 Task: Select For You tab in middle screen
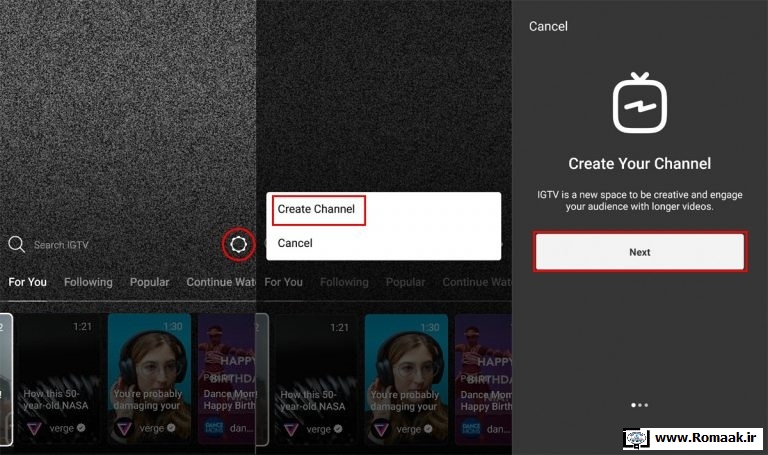coord(284,282)
